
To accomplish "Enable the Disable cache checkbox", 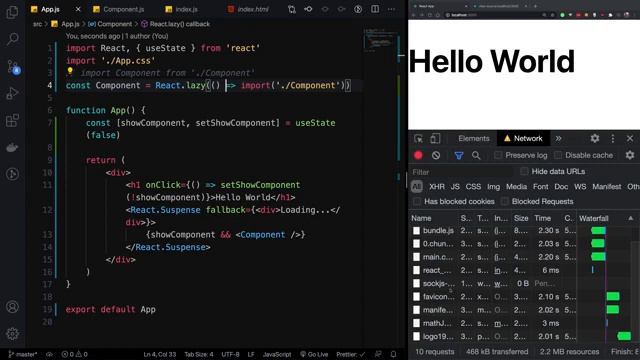I will click(558, 155).
